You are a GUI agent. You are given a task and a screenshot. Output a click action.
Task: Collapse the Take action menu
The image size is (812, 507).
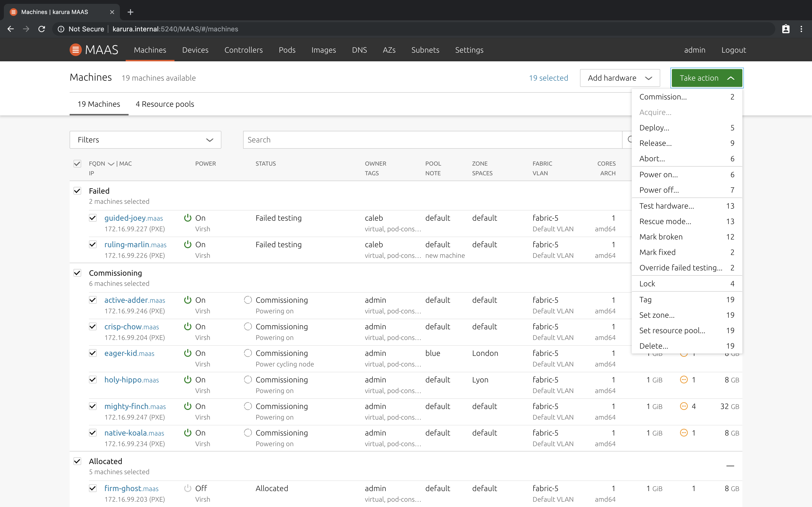(707, 78)
